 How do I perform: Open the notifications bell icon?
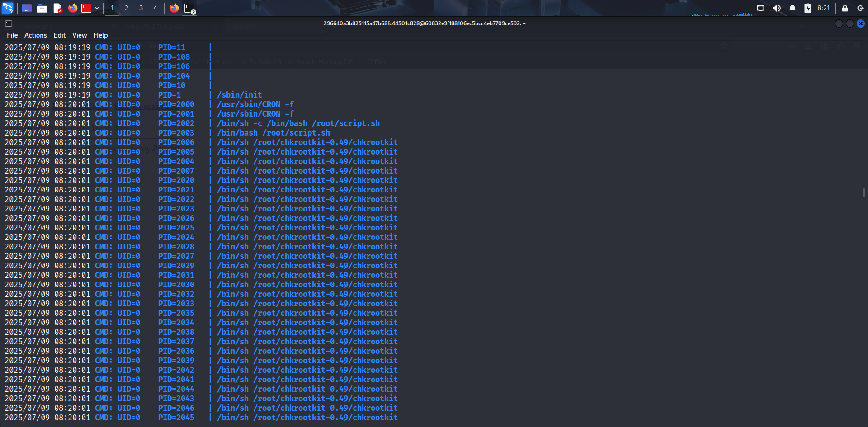(793, 8)
